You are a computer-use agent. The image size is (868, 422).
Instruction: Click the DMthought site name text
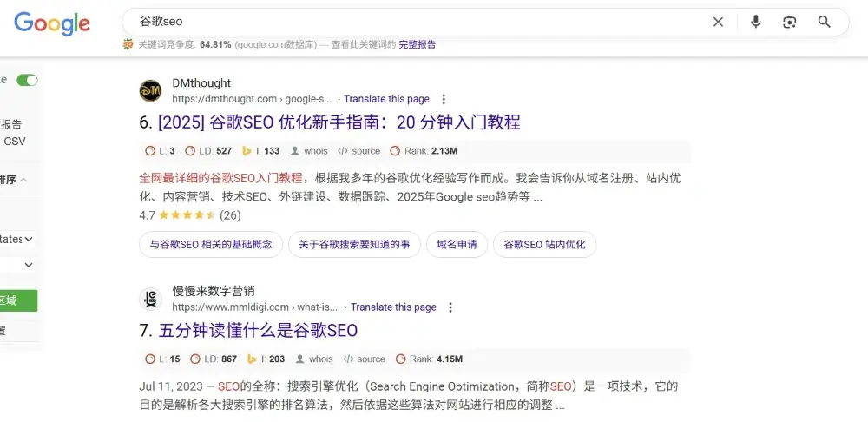pyautogui.click(x=201, y=83)
